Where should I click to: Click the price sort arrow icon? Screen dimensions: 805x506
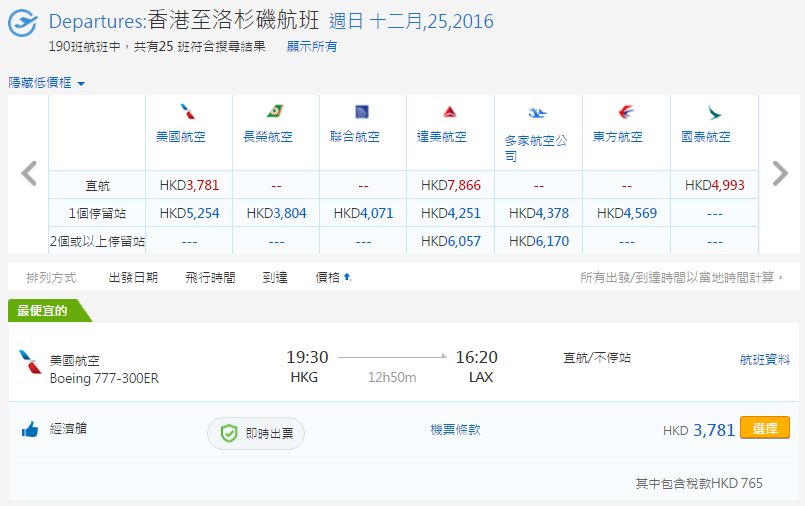pos(348,277)
